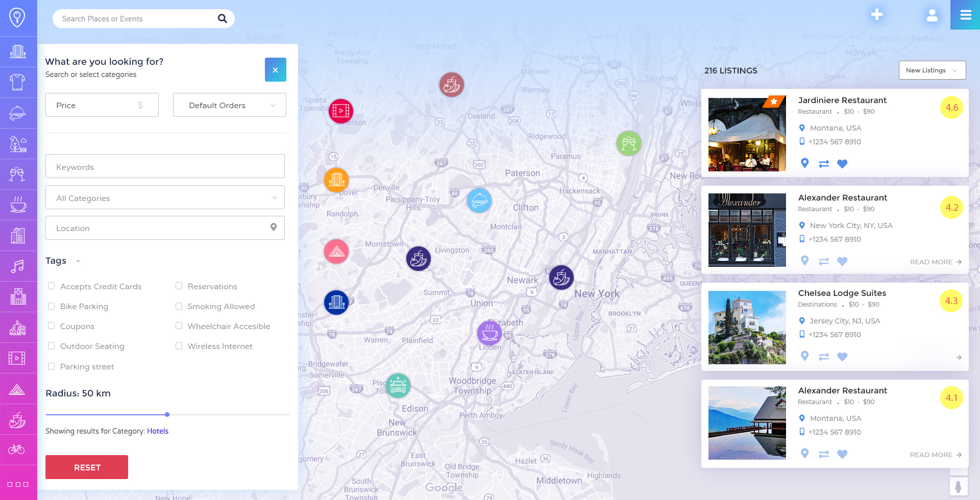Screen dimensions: 980x500
Task: Click the purple coffee cup map marker
Action: (489, 333)
